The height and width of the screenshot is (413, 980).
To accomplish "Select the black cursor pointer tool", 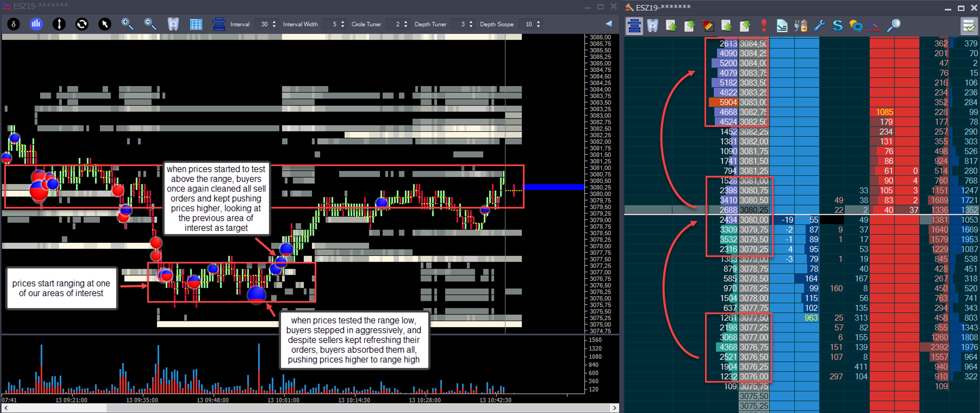I will [x=105, y=24].
